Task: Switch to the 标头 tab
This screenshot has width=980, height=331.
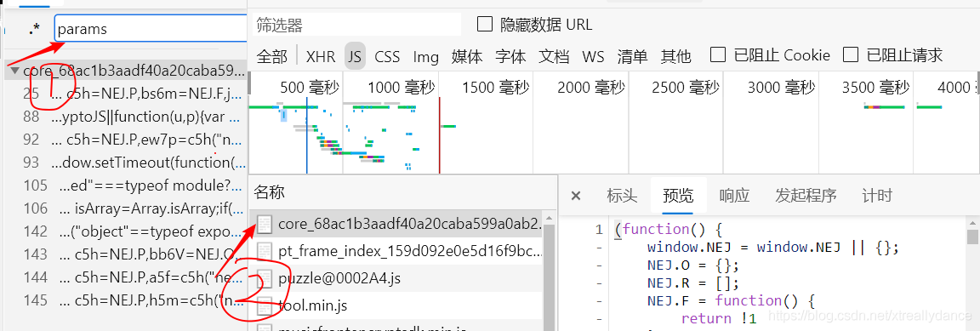Action: point(623,196)
